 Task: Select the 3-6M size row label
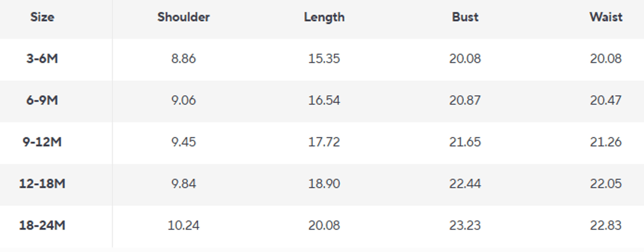[x=42, y=59]
